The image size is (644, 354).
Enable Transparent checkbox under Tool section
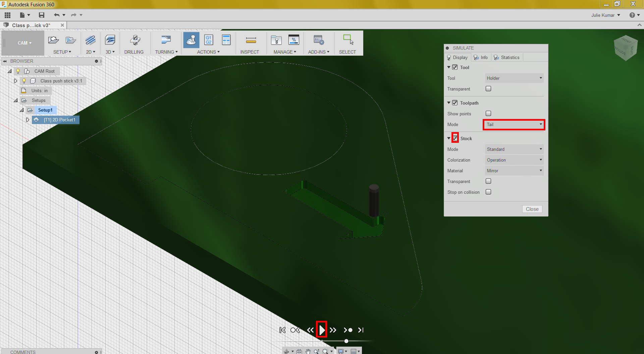pos(488,89)
